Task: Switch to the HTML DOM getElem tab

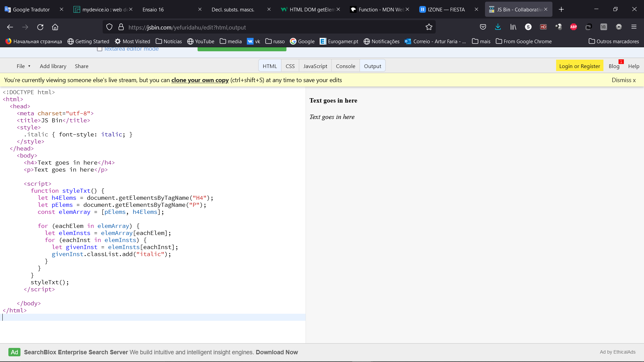Action: (309, 9)
